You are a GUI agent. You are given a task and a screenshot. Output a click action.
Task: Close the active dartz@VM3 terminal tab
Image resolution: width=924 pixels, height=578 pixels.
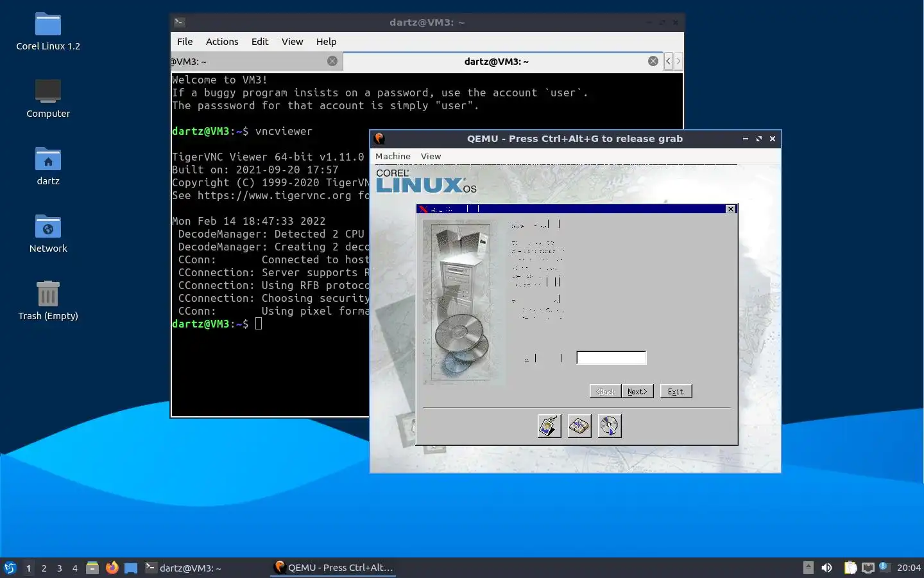653,61
